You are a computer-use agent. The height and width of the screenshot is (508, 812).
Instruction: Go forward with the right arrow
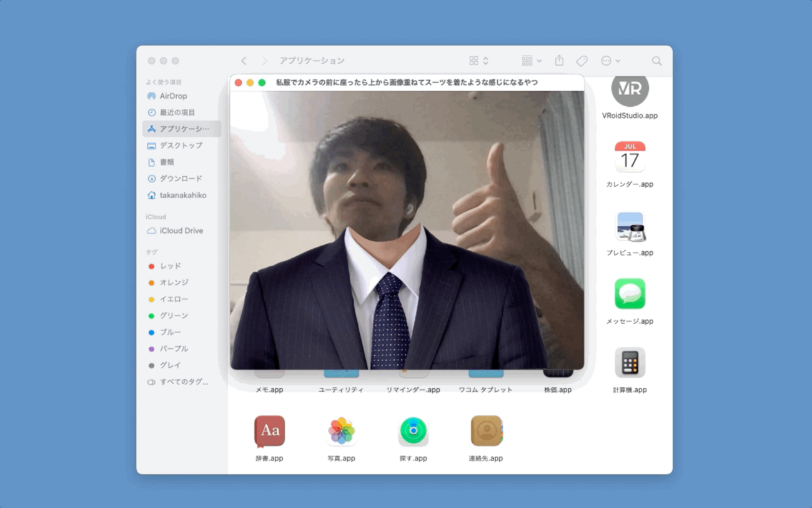[x=264, y=61]
